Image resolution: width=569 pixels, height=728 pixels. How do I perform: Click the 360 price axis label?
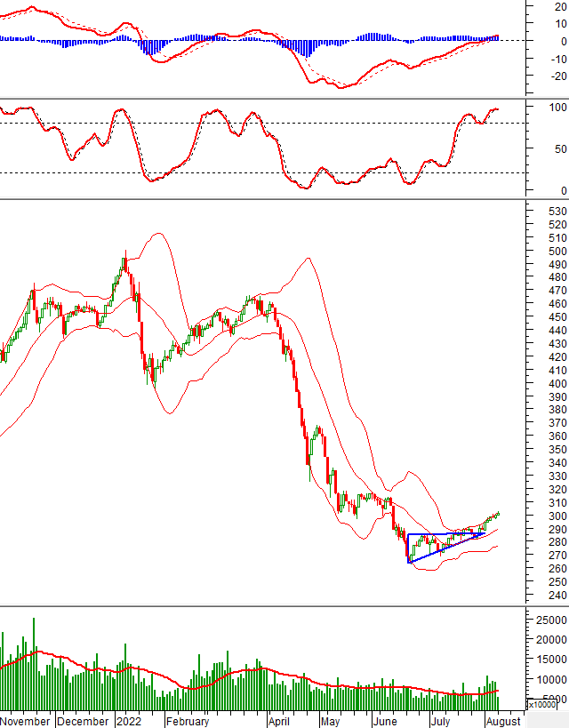[557, 436]
